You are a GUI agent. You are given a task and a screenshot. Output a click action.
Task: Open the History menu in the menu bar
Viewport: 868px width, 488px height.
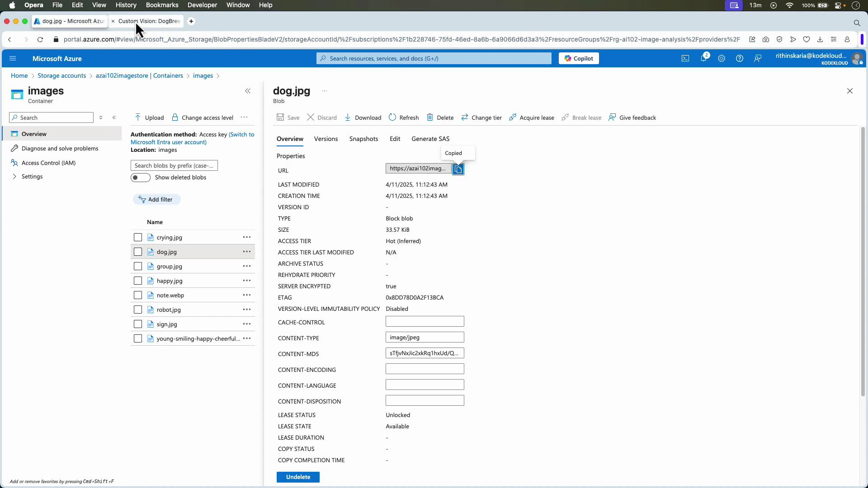(126, 5)
